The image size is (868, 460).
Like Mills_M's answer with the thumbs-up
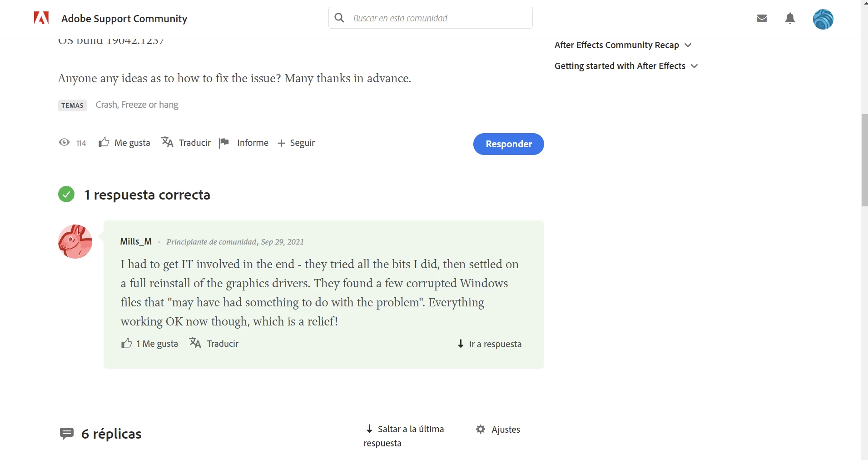click(127, 343)
